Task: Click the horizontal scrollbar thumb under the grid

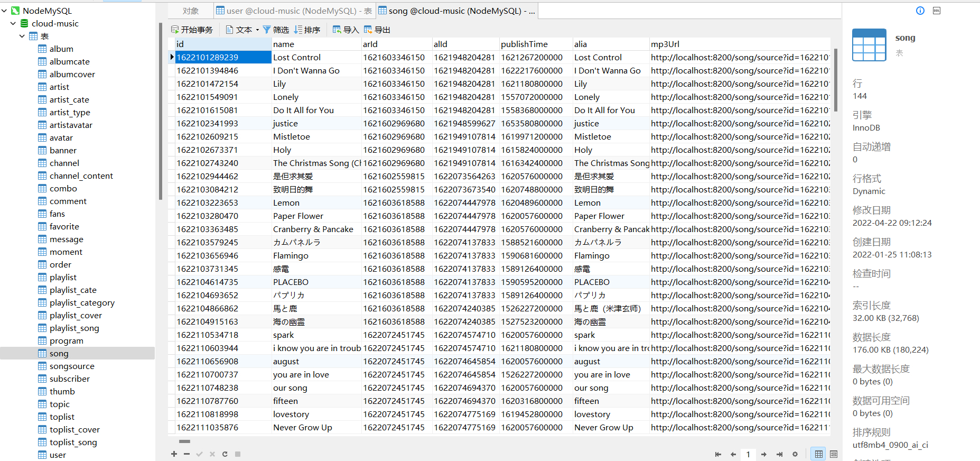Action: click(x=184, y=441)
